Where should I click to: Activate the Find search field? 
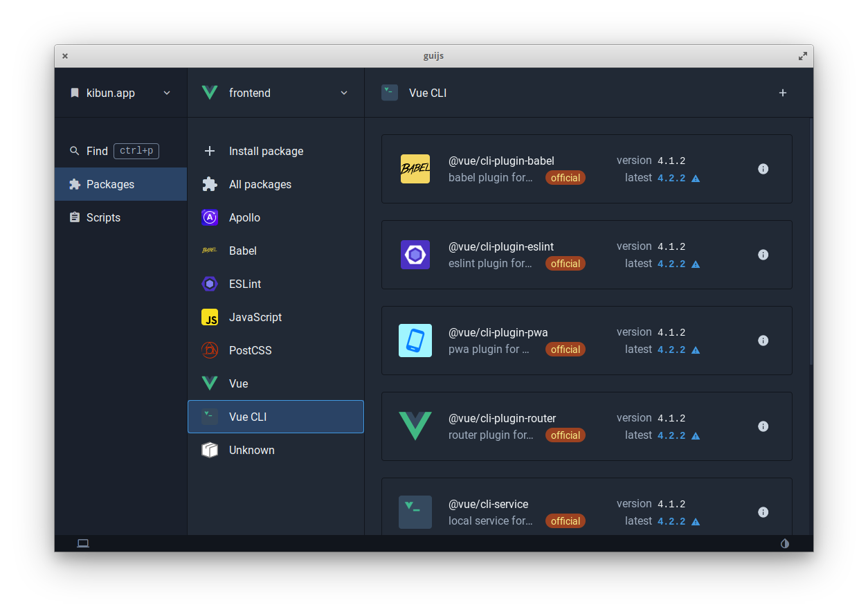click(98, 151)
